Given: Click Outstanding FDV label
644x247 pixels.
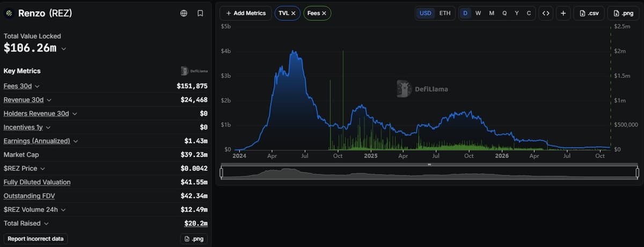Looking at the screenshot, I should [29, 196].
